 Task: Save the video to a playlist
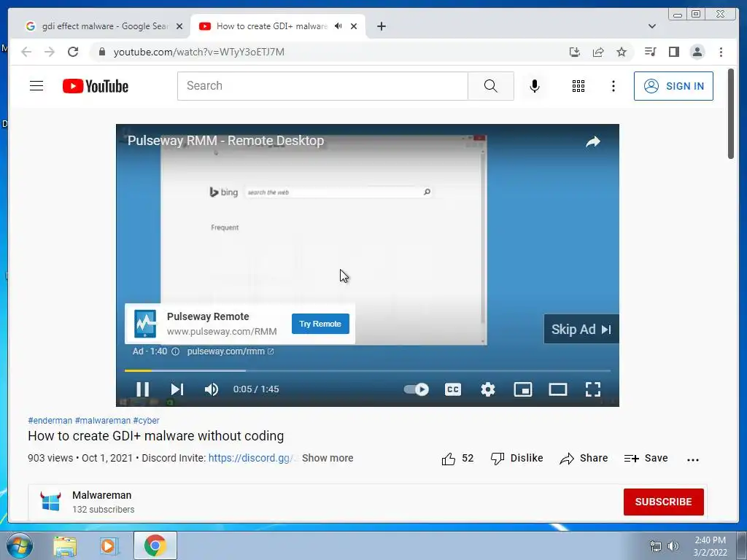click(x=646, y=458)
